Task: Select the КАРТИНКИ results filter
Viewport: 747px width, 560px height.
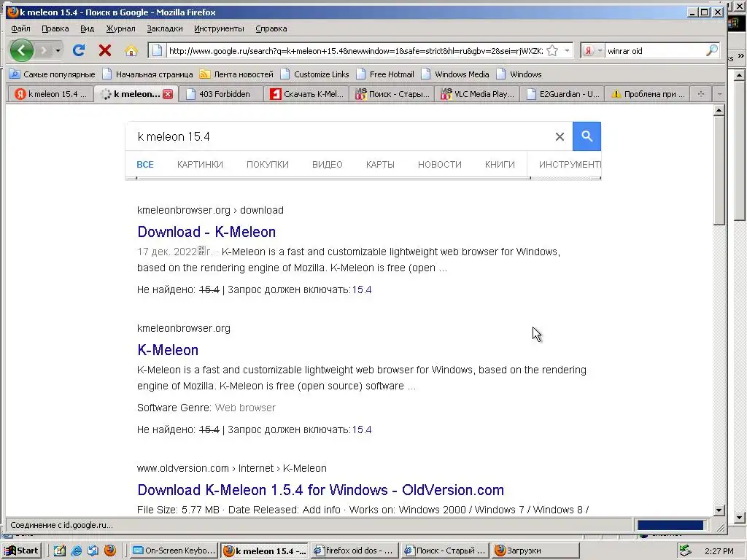Action: point(200,165)
